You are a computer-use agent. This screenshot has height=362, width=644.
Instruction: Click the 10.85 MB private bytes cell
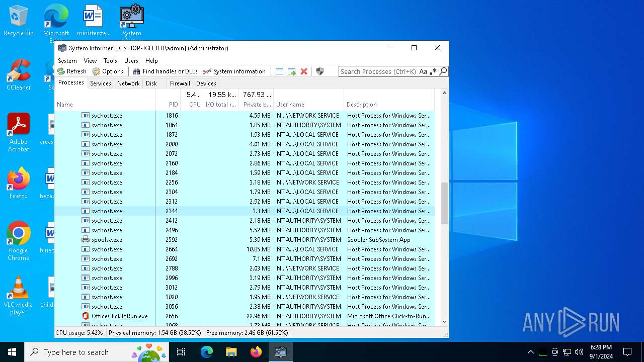coord(259,249)
